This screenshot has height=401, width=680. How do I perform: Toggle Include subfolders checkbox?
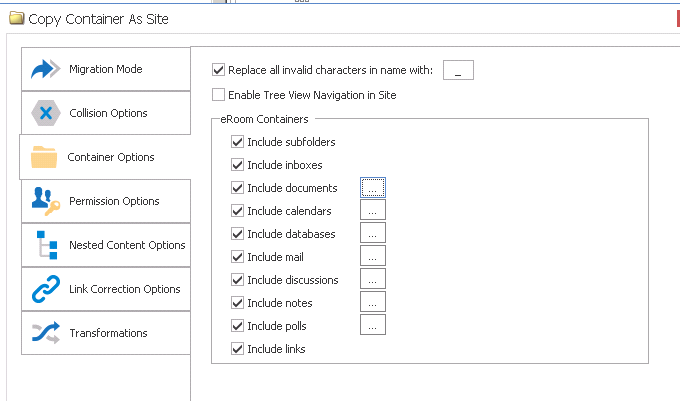tap(237, 142)
